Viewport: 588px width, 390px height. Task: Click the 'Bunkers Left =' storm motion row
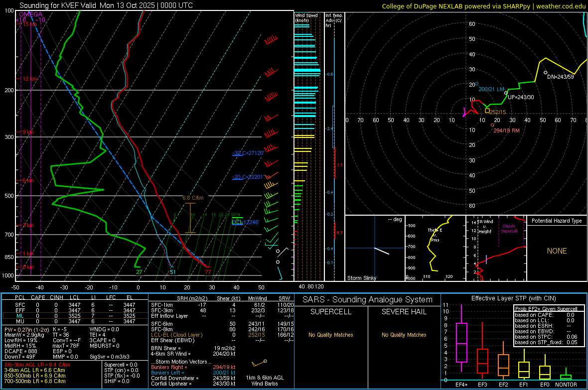(x=193, y=373)
